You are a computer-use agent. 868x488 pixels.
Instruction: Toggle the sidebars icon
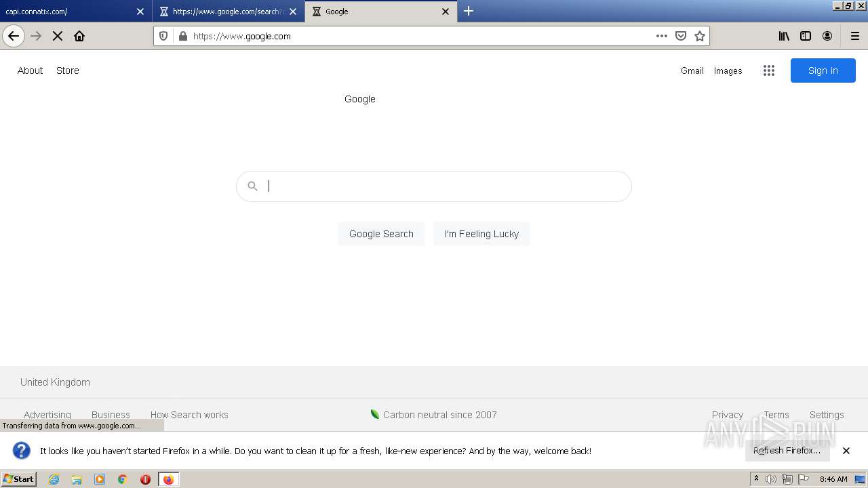pos(806,36)
